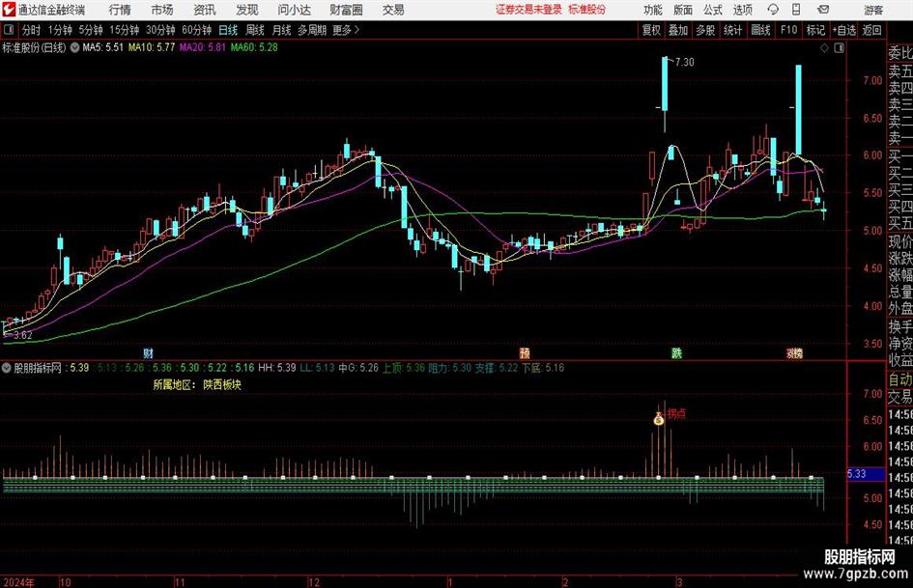Switch to the 60分钟 period tab
This screenshot has height=588, width=913.
coord(197,30)
